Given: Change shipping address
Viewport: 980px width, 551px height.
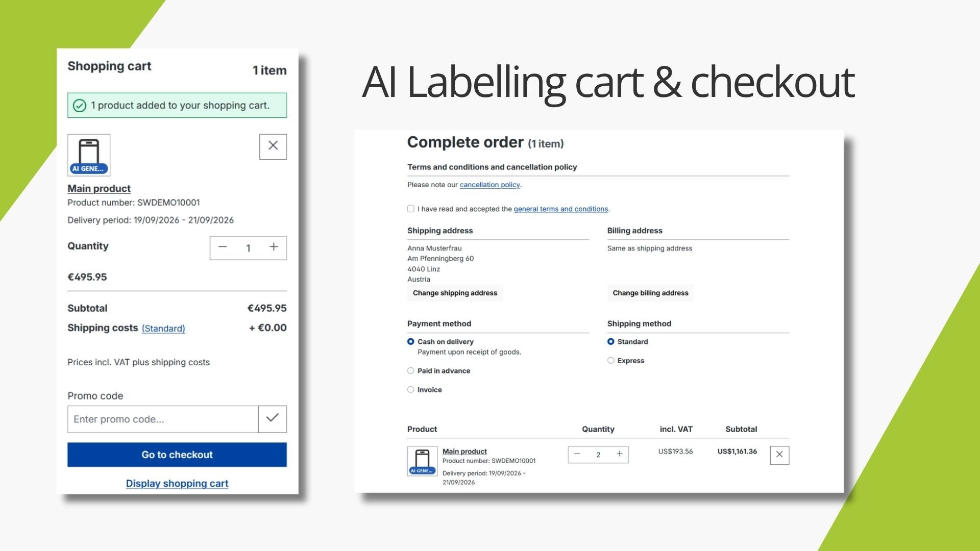Looking at the screenshot, I should pyautogui.click(x=455, y=293).
